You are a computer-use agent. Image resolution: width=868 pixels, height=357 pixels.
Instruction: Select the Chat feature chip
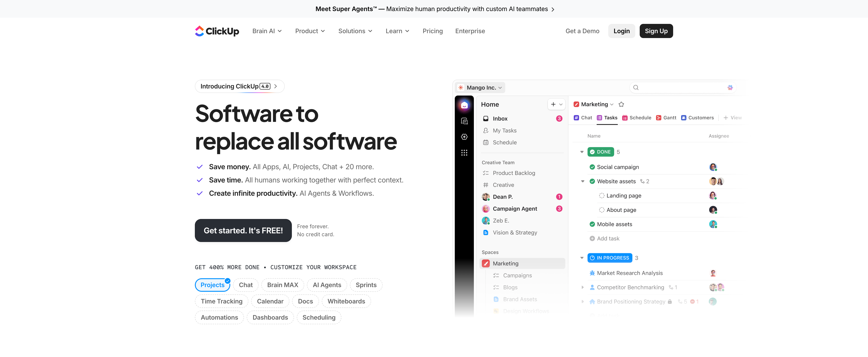(x=246, y=285)
